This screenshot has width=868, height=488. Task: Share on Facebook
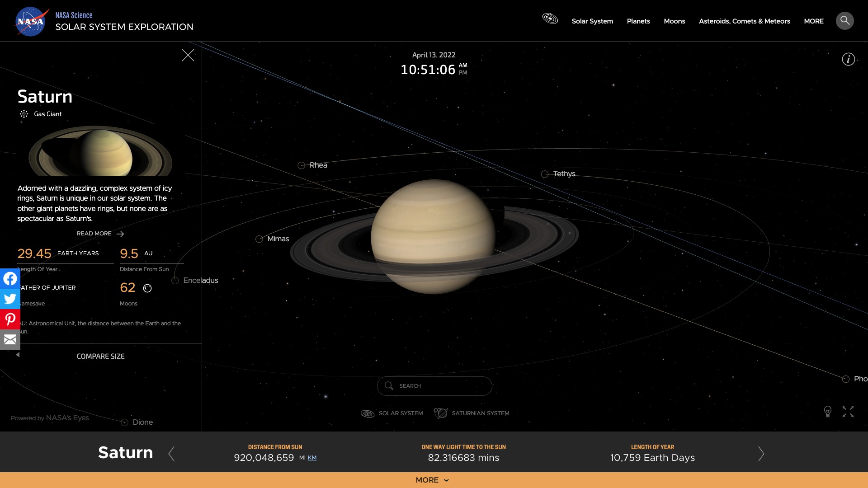point(10,278)
